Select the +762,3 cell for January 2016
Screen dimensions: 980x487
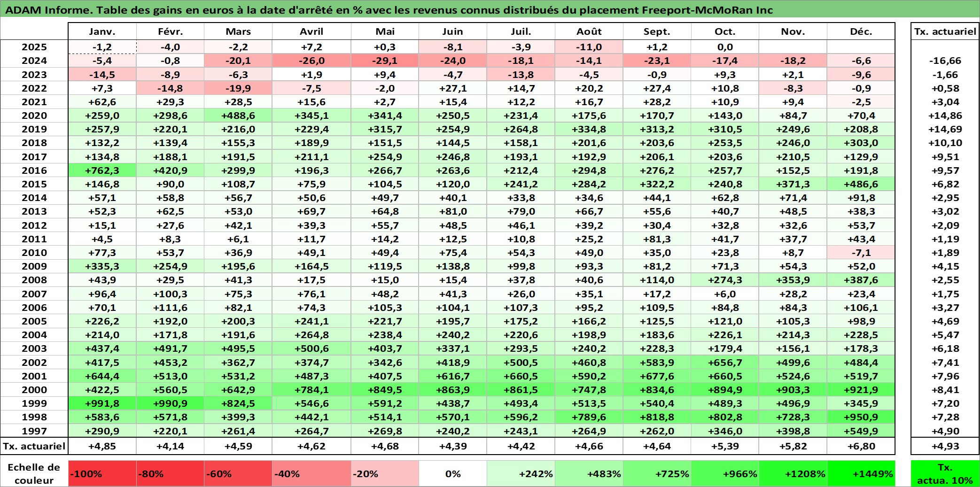pos(102,170)
